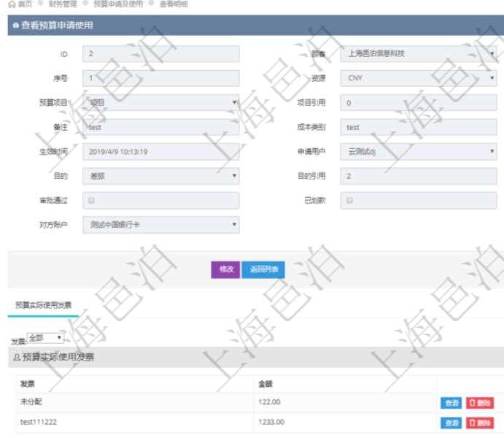The width and height of the screenshot is (504, 438).
Task: Open the 发票 filter dropdown set to 全部
Action: [44, 339]
